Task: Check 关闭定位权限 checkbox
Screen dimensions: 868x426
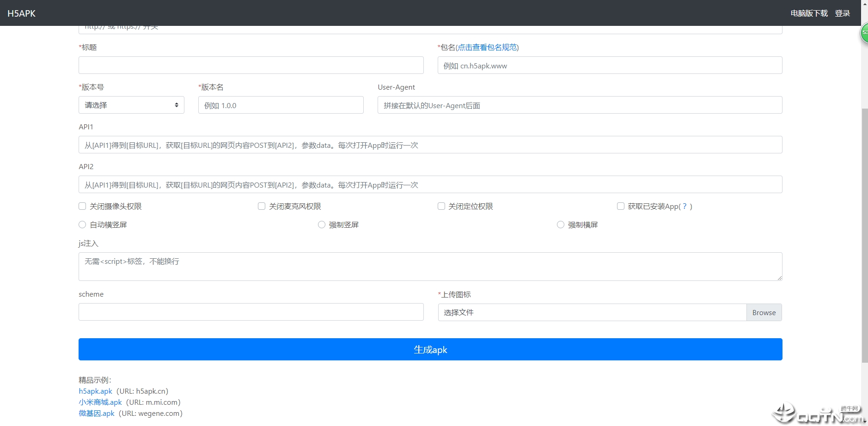Action: tap(441, 206)
